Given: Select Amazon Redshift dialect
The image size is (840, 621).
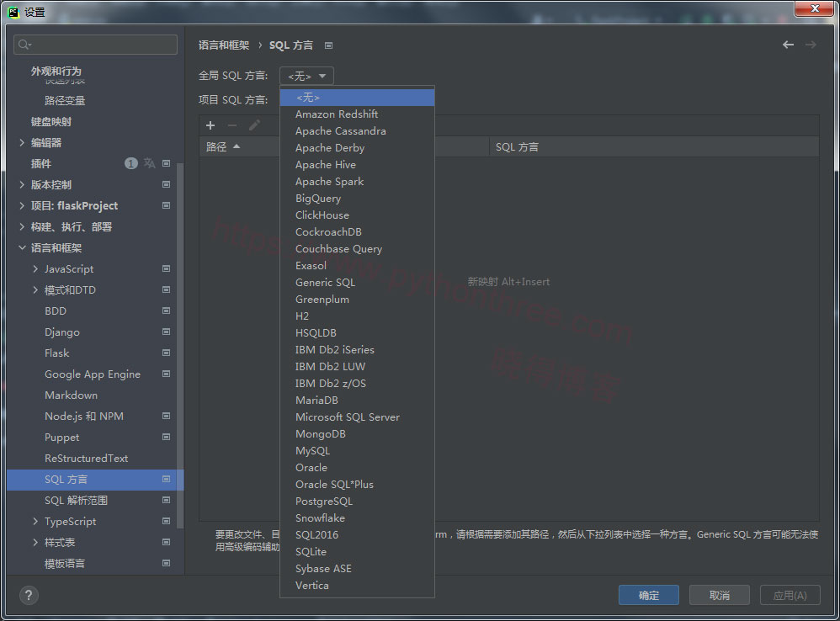Looking at the screenshot, I should coord(358,114).
